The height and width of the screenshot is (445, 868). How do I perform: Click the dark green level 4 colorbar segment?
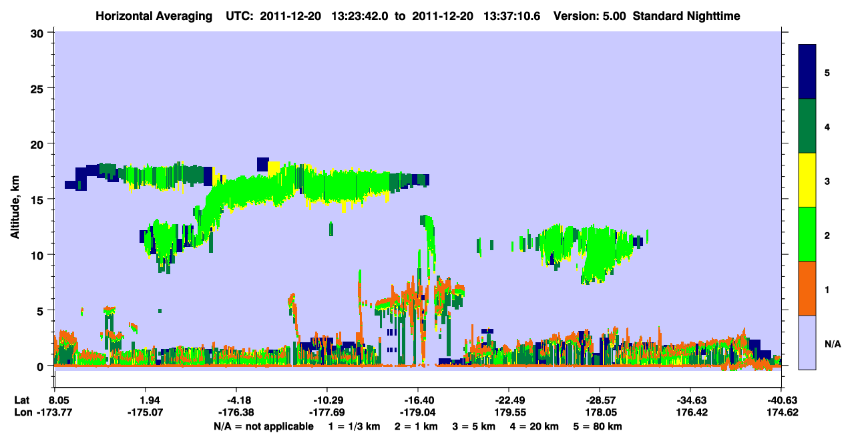pyautogui.click(x=807, y=126)
